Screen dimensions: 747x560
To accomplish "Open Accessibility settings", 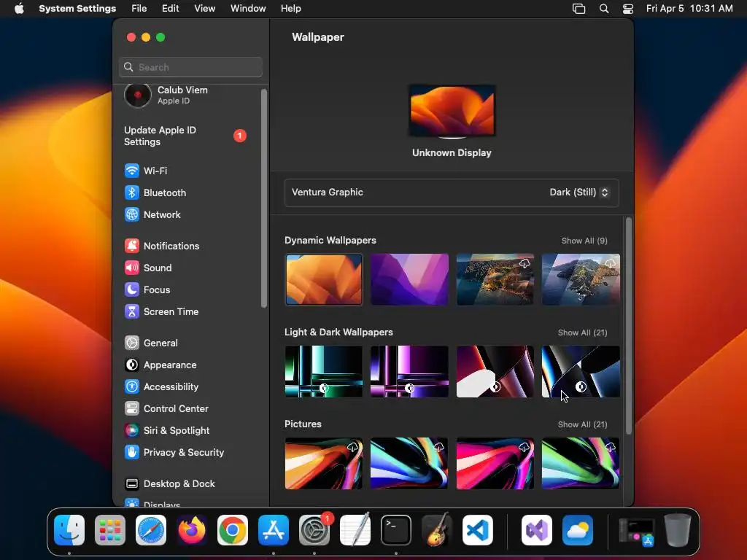I will coord(161,386).
